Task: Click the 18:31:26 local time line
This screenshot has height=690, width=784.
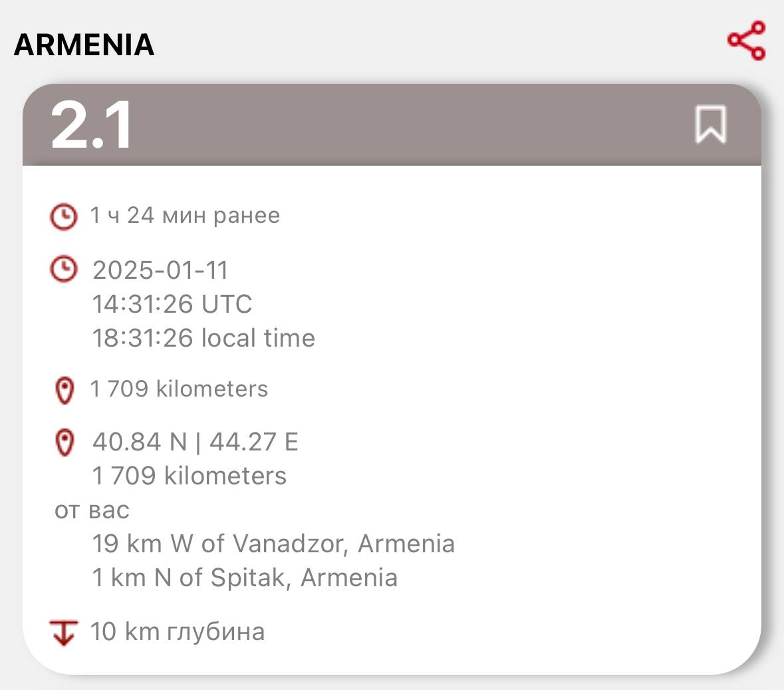Action: click(203, 338)
